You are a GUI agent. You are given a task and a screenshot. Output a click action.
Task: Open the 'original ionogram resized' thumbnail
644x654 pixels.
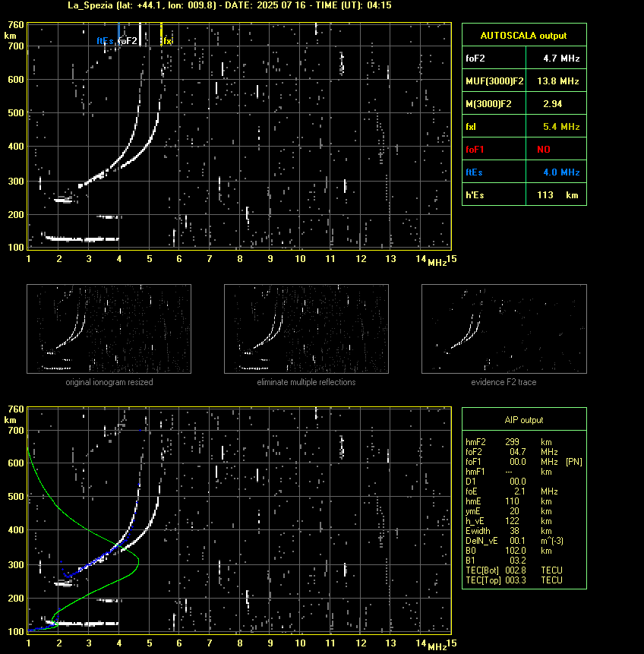click(x=109, y=329)
